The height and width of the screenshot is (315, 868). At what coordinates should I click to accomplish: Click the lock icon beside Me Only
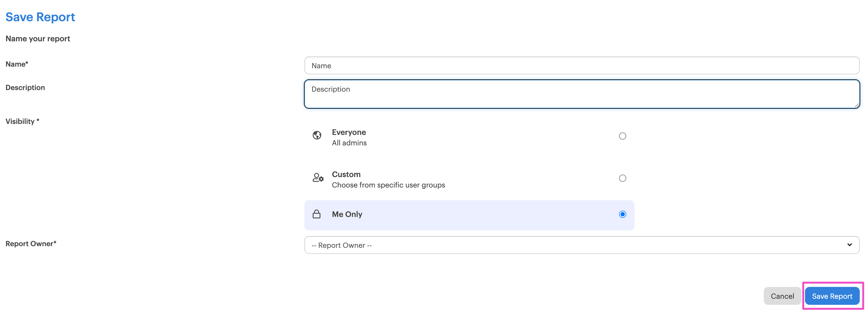316,214
